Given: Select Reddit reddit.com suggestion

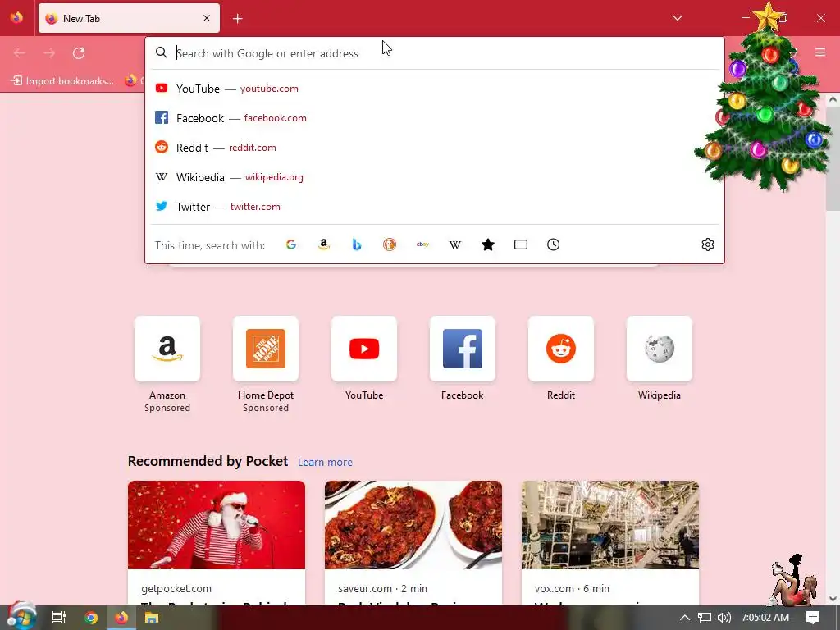Looking at the screenshot, I should [434, 148].
